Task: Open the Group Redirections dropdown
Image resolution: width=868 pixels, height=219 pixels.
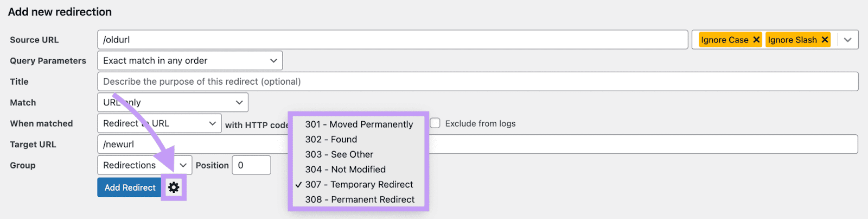Action: pyautogui.click(x=144, y=165)
